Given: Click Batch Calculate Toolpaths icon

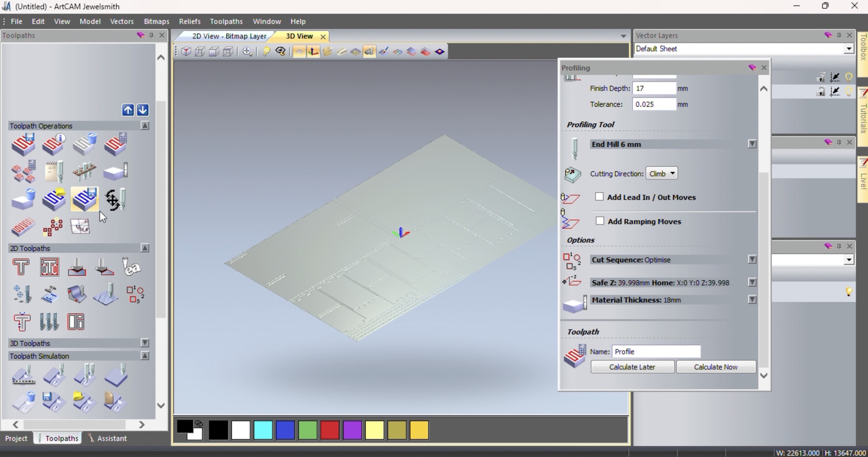Looking at the screenshot, I should [x=23, y=172].
